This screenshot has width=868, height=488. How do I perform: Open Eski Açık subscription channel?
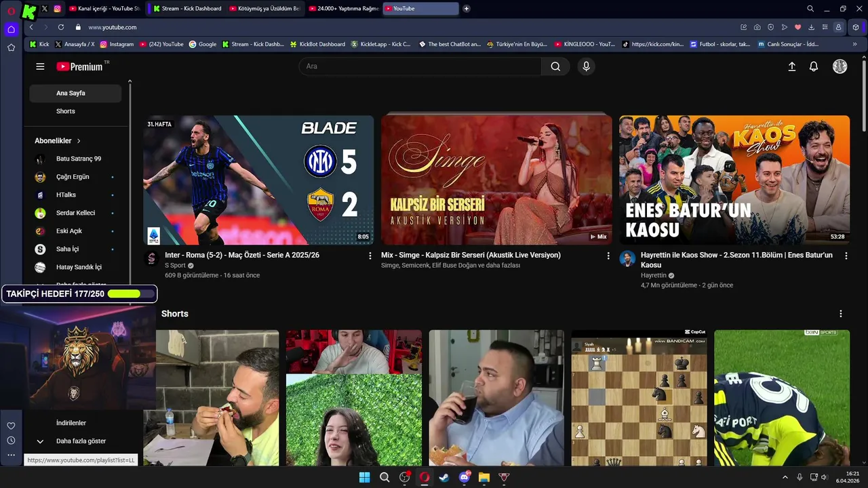[x=75, y=231]
